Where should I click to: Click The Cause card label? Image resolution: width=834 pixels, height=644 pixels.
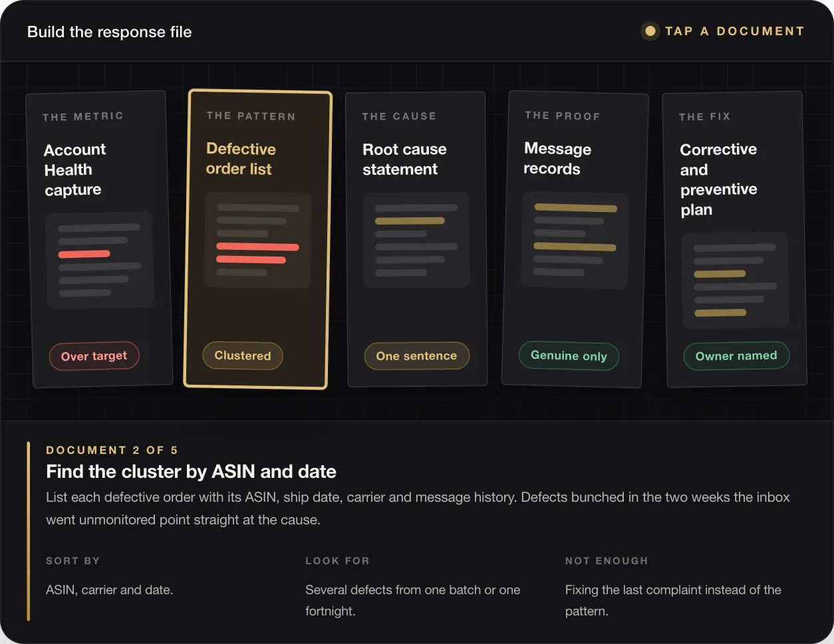pyautogui.click(x=399, y=116)
